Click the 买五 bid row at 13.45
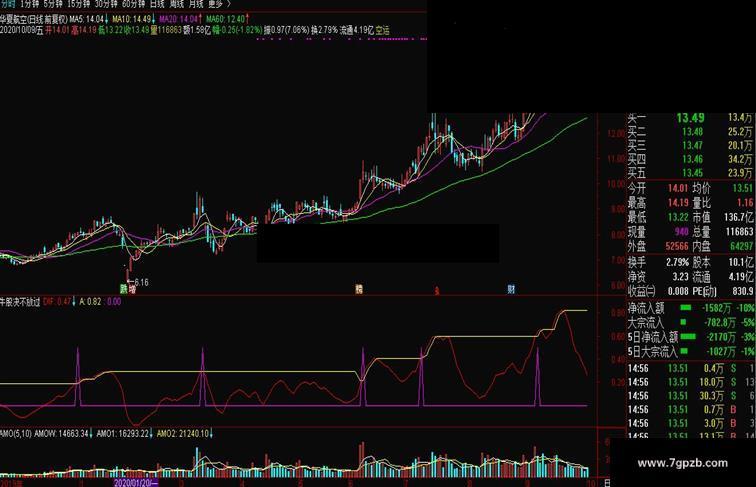The image size is (756, 487). coord(690,173)
